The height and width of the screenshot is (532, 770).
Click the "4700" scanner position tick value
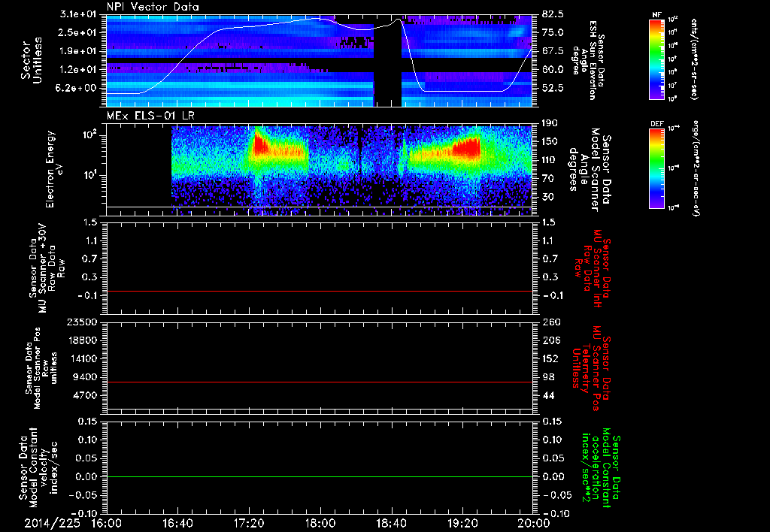[85, 395]
